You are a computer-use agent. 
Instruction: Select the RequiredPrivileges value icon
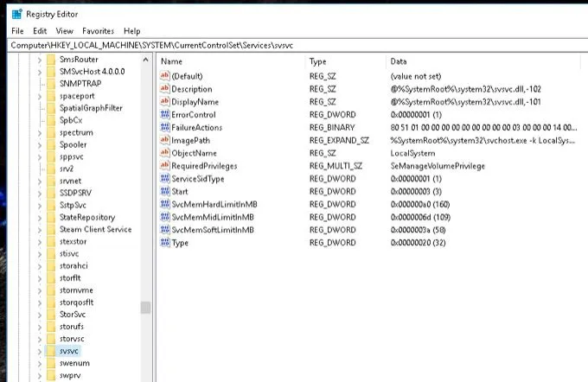coord(164,166)
